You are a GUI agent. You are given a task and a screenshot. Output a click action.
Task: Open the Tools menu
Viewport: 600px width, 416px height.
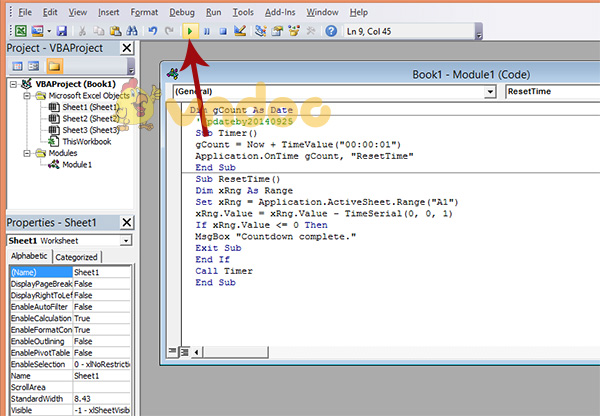[243, 12]
